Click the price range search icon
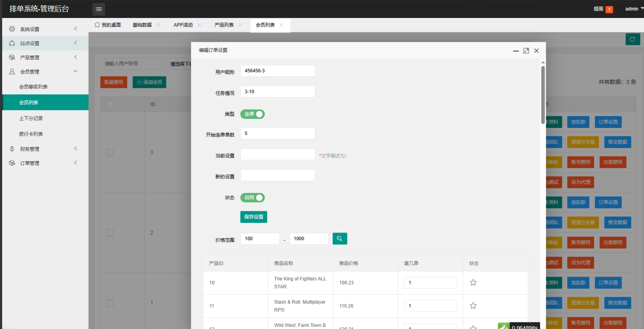Image resolution: width=644 pixels, height=329 pixels. [340, 239]
